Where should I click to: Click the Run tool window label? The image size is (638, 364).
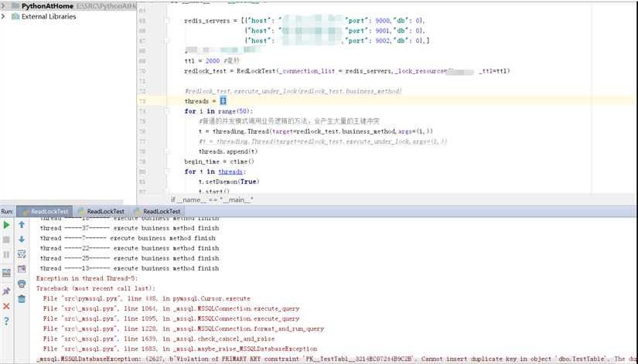click(7, 212)
